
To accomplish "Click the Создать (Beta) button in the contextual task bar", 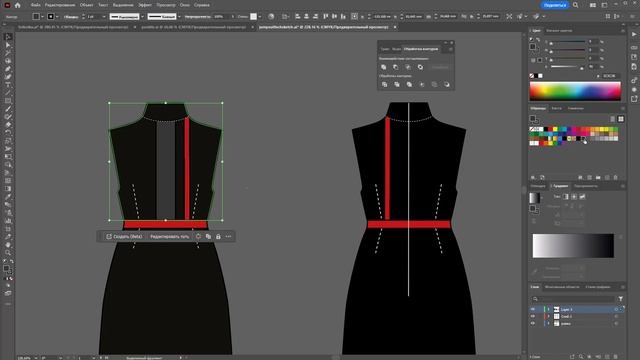I will point(124,236).
